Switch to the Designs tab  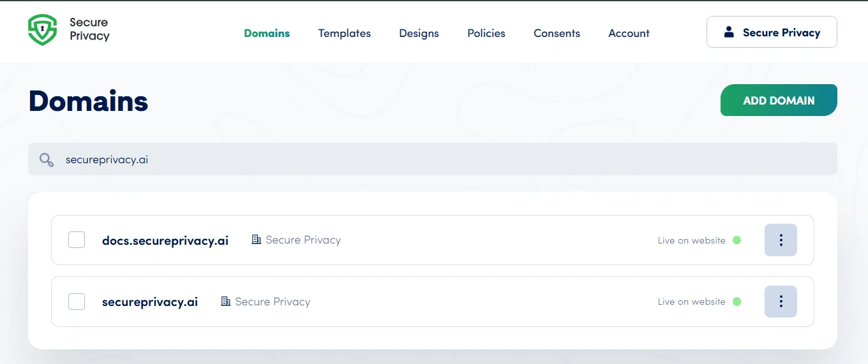click(419, 33)
